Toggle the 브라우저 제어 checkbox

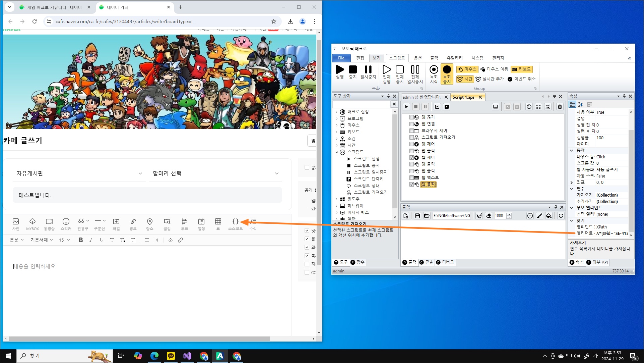pos(411,131)
